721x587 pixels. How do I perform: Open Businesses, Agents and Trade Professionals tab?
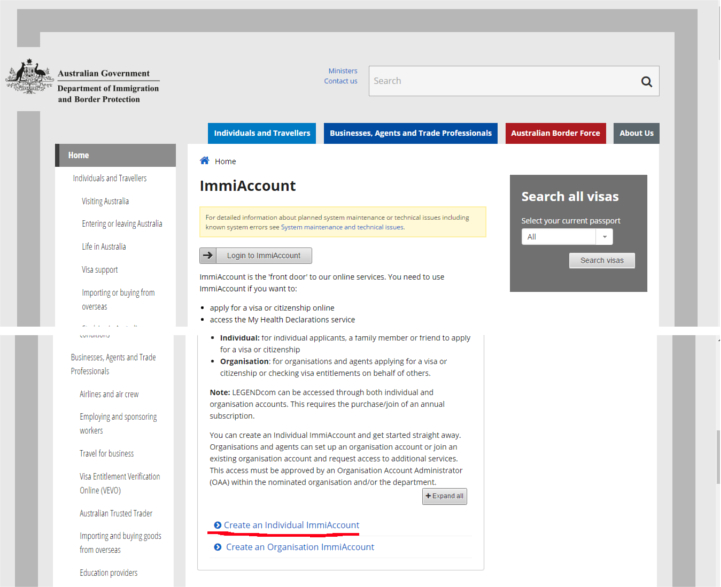click(411, 133)
